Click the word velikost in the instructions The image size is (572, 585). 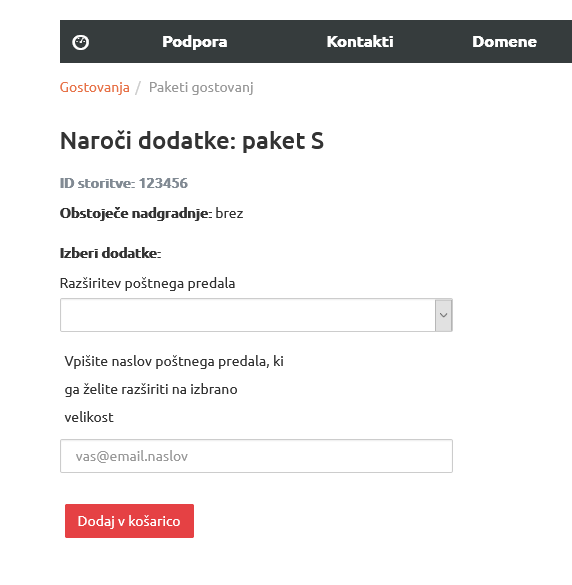coord(89,417)
